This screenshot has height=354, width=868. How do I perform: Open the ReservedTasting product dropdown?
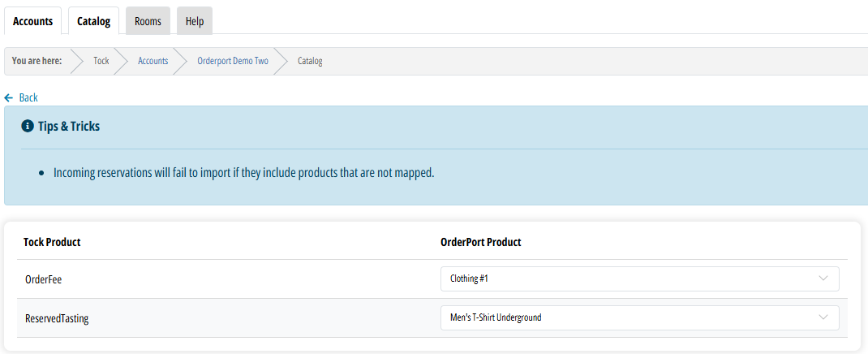click(x=640, y=317)
